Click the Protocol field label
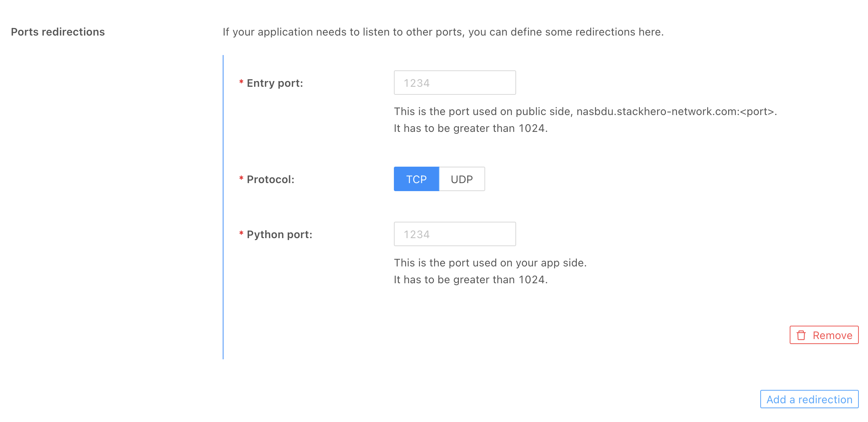 (270, 179)
